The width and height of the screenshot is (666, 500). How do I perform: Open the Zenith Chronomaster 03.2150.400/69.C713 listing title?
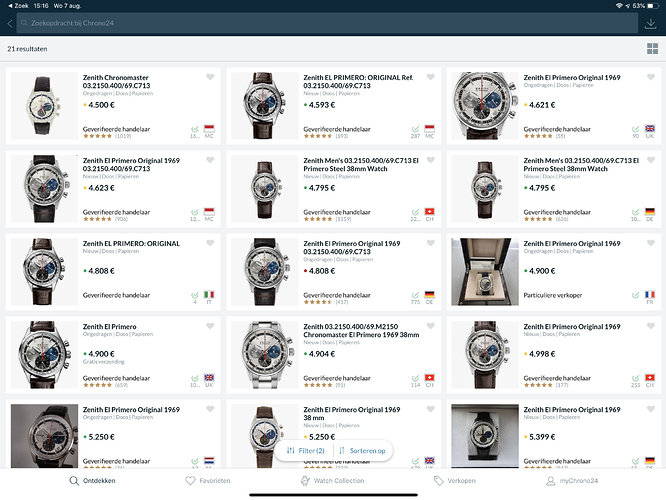[116, 82]
